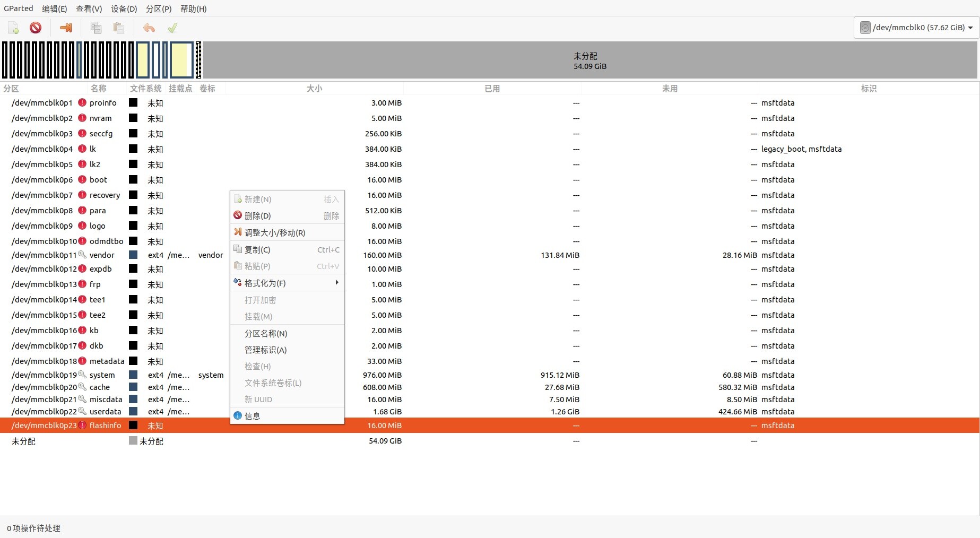
Task: Click the warning icon beside logo
Action: [x=82, y=225]
